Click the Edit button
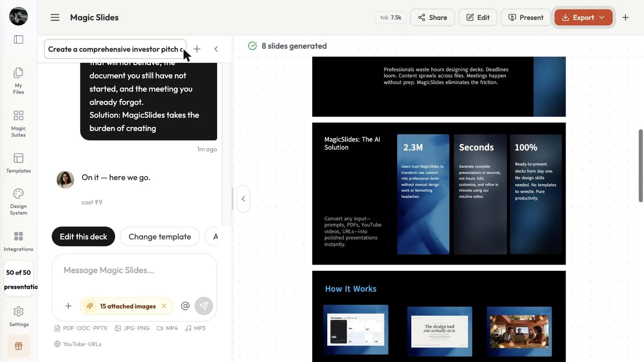 [478, 18]
